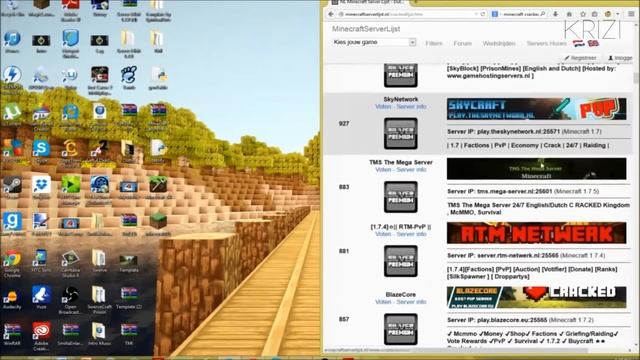Click the browser back arrow

tap(331, 14)
